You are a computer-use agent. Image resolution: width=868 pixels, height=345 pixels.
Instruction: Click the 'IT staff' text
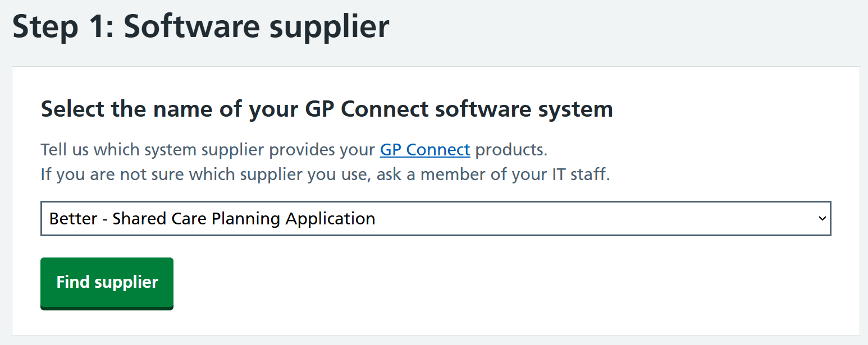point(585,174)
